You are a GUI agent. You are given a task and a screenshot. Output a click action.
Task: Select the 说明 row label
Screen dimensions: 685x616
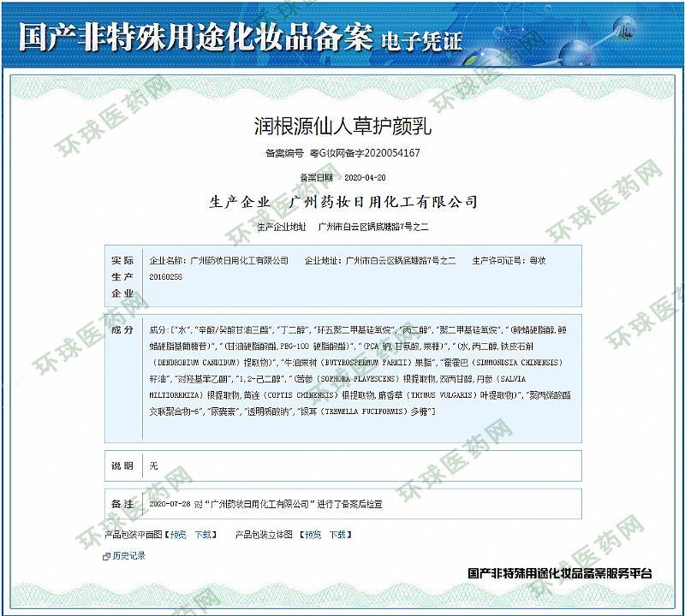click(122, 466)
